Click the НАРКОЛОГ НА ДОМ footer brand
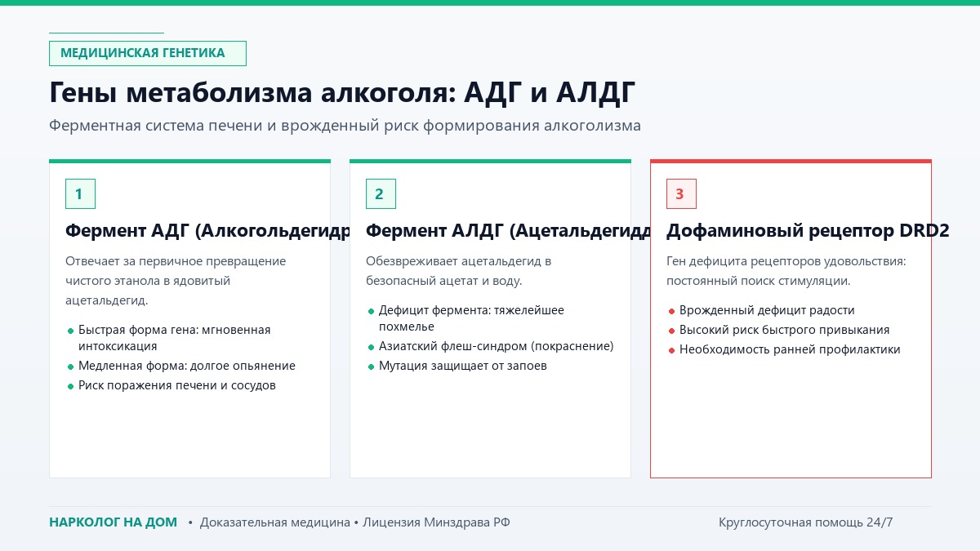 click(113, 522)
